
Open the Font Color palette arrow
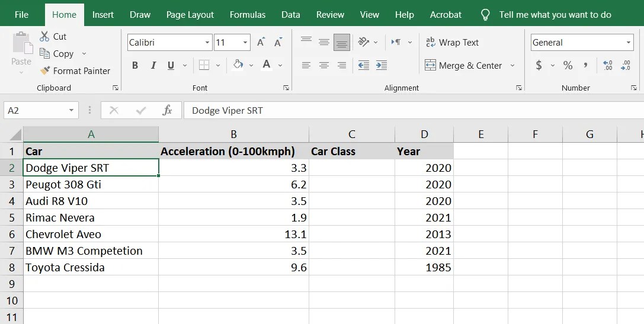click(x=280, y=65)
